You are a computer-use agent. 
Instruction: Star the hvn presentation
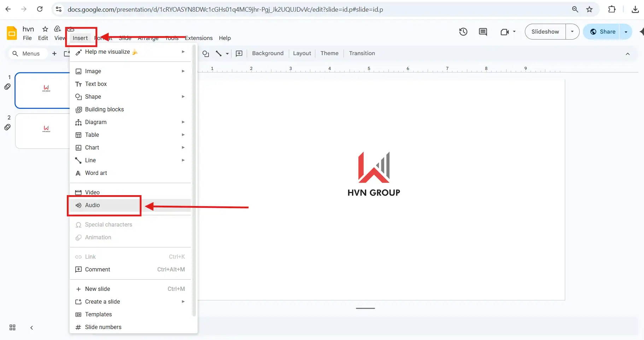click(45, 29)
